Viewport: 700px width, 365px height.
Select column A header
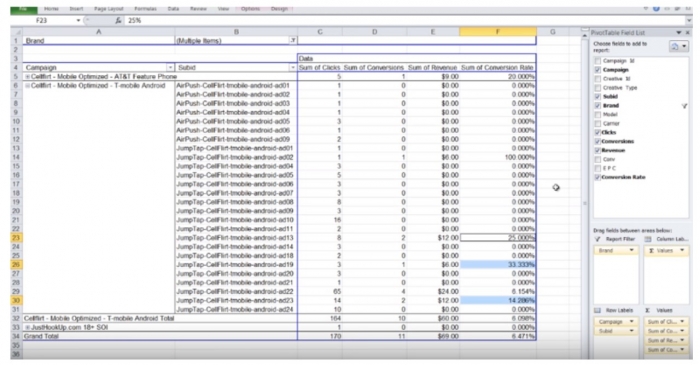[99, 32]
